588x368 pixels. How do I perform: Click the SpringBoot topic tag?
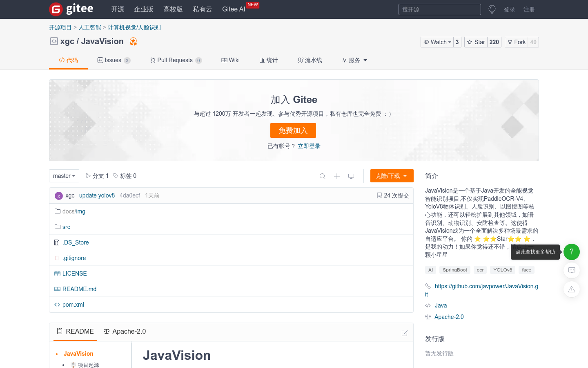tap(455, 270)
